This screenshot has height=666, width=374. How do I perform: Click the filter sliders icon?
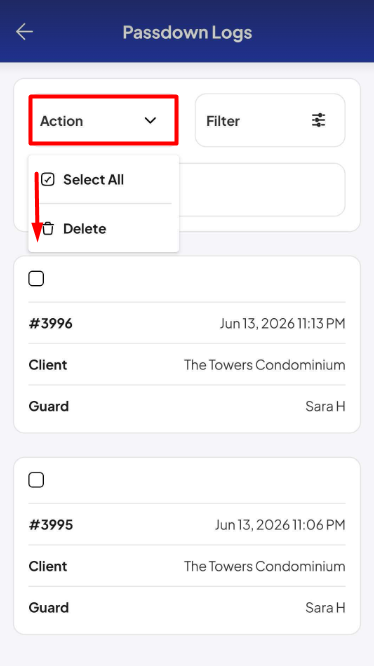(318, 121)
